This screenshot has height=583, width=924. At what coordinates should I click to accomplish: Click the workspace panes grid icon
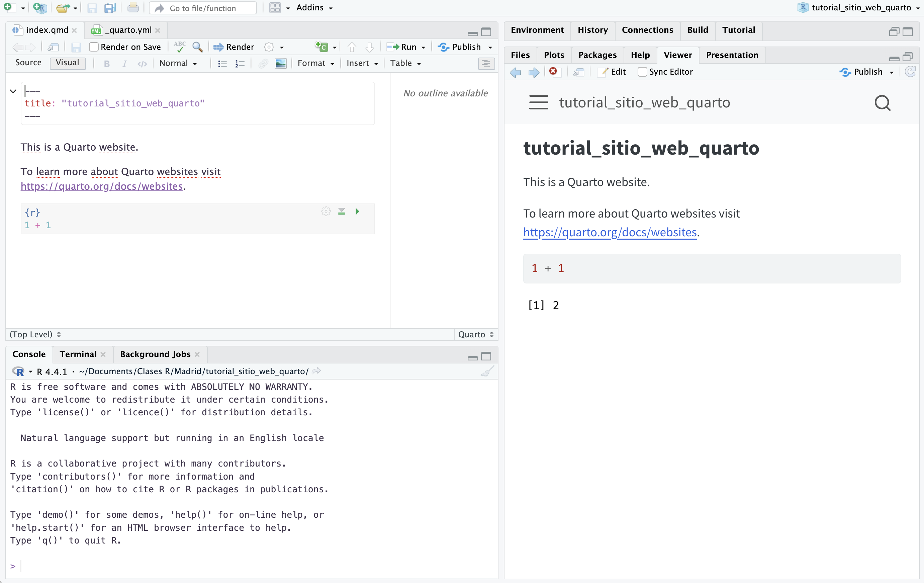(x=275, y=8)
